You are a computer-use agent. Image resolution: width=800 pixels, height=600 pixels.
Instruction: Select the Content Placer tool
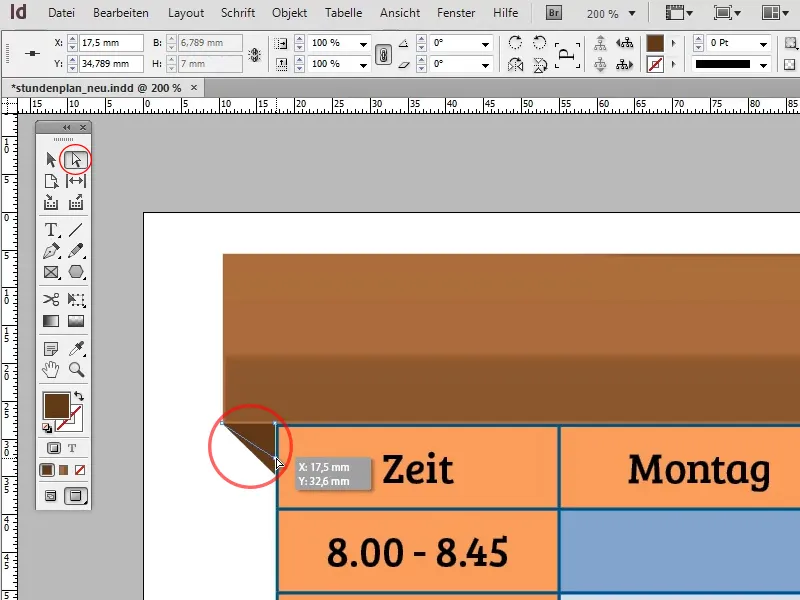pos(76,202)
